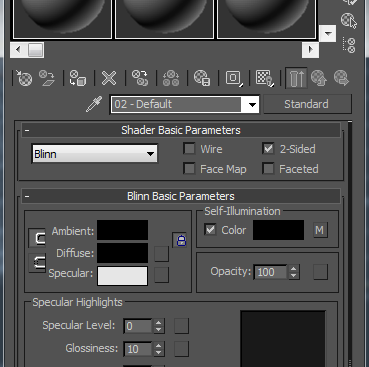Select the third material sample sphere
Viewport: 369px width, 367px height.
266,18
